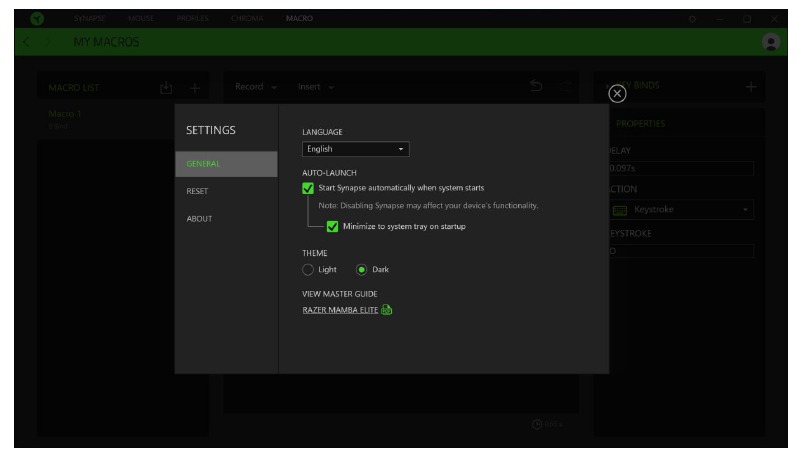Go forward with the right arrow
Image resolution: width=797 pixels, height=453 pixels.
pyautogui.click(x=49, y=42)
